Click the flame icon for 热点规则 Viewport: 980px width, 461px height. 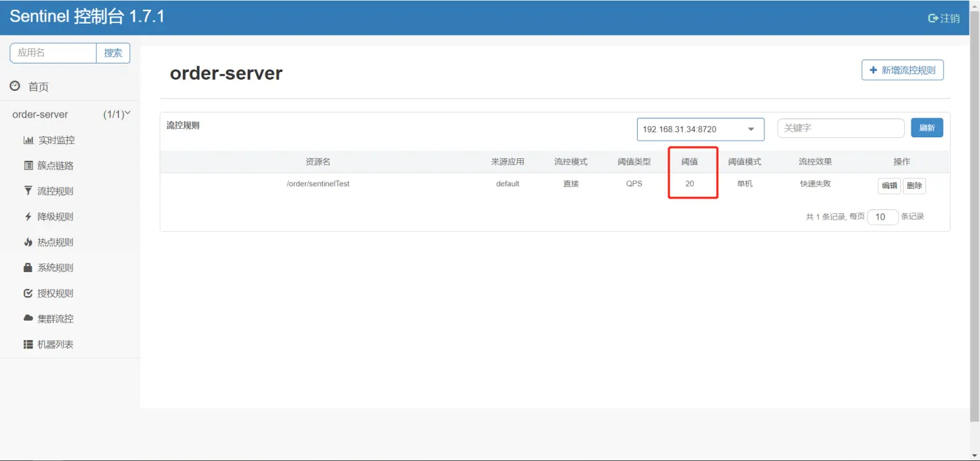click(x=28, y=243)
